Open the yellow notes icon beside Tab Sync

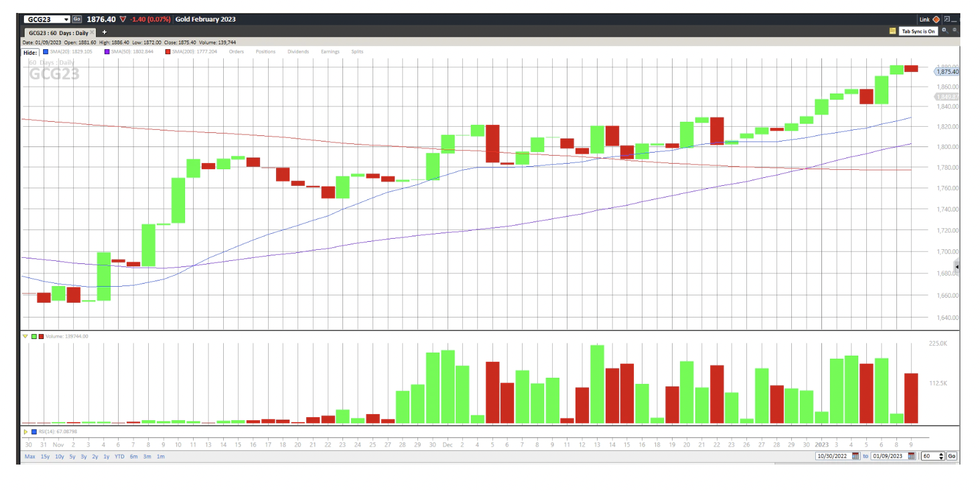(892, 31)
